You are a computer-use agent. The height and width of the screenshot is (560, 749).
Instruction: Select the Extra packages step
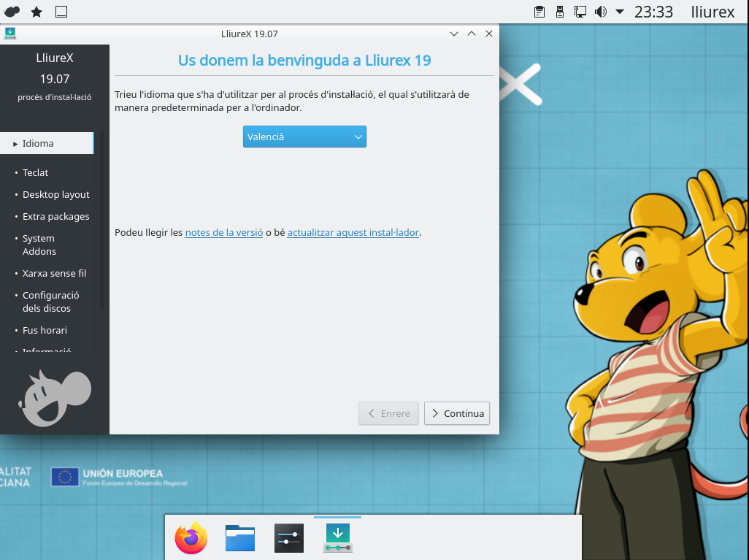tap(56, 216)
